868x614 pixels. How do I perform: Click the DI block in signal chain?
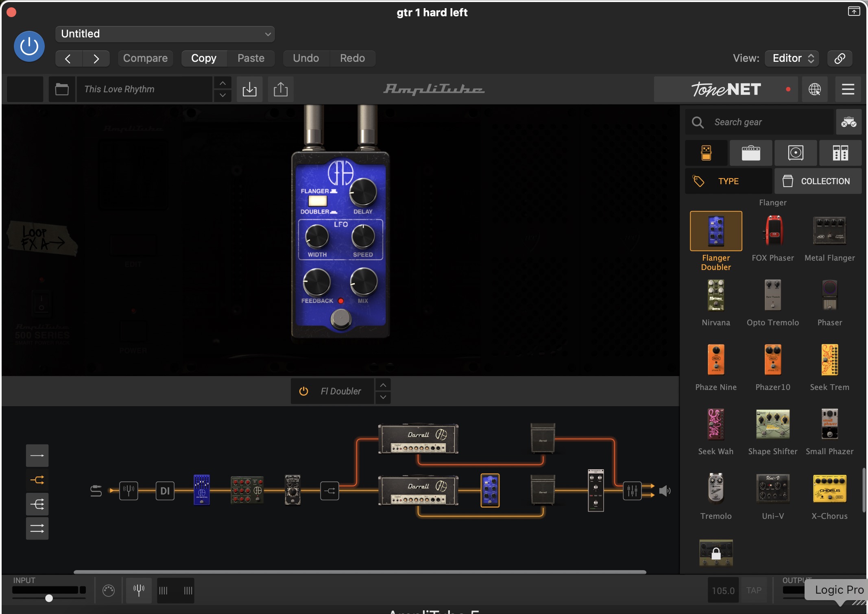[x=165, y=491]
